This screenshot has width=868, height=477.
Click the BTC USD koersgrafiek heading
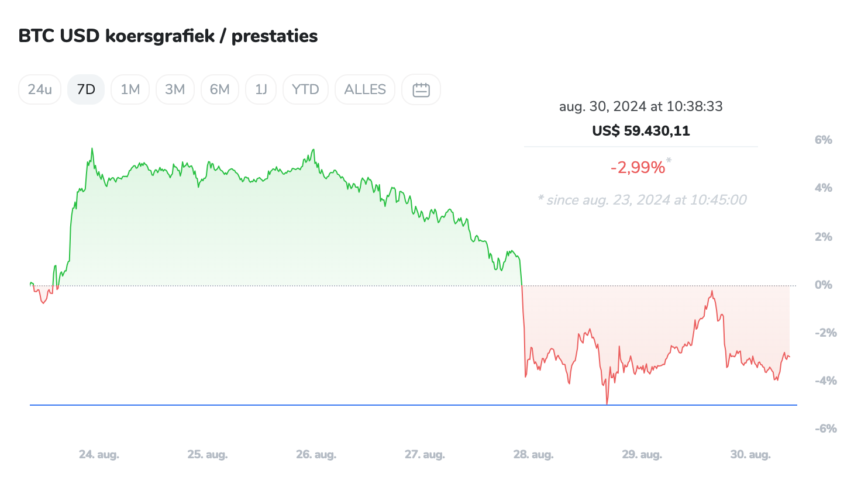pyautogui.click(x=168, y=36)
